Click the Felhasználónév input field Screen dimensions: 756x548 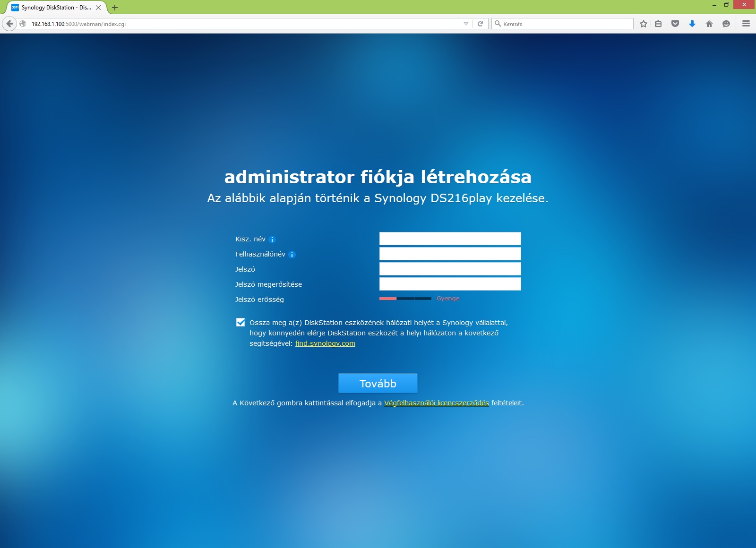[x=450, y=254]
